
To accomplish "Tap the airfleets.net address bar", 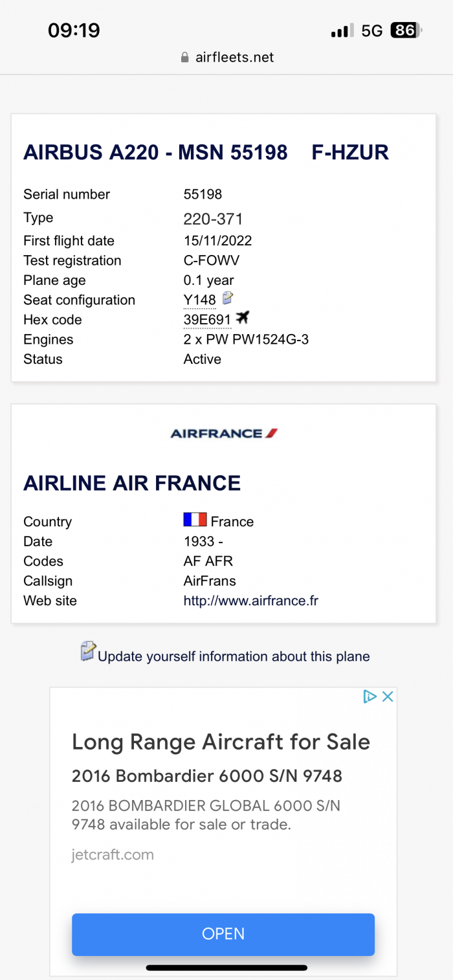I will [227, 58].
